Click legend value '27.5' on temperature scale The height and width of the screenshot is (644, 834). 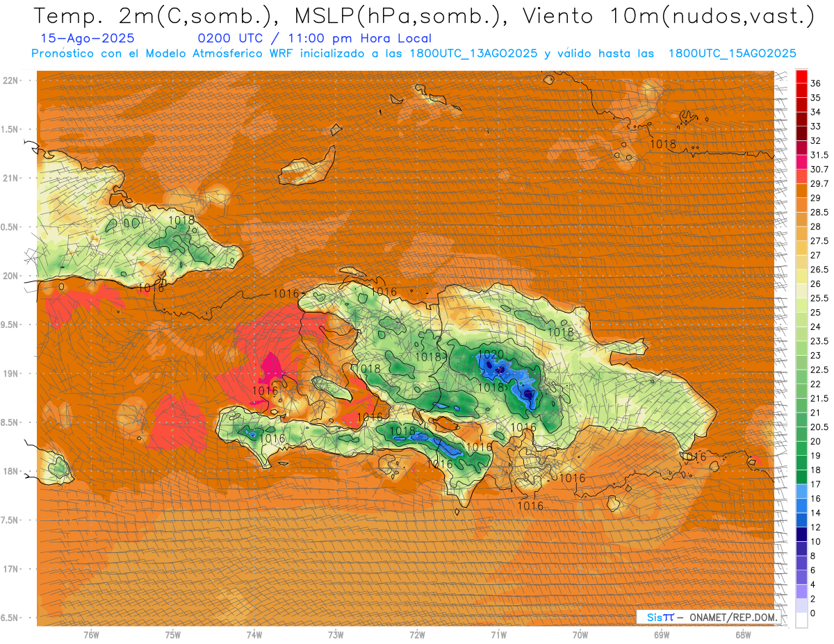pyautogui.click(x=819, y=241)
